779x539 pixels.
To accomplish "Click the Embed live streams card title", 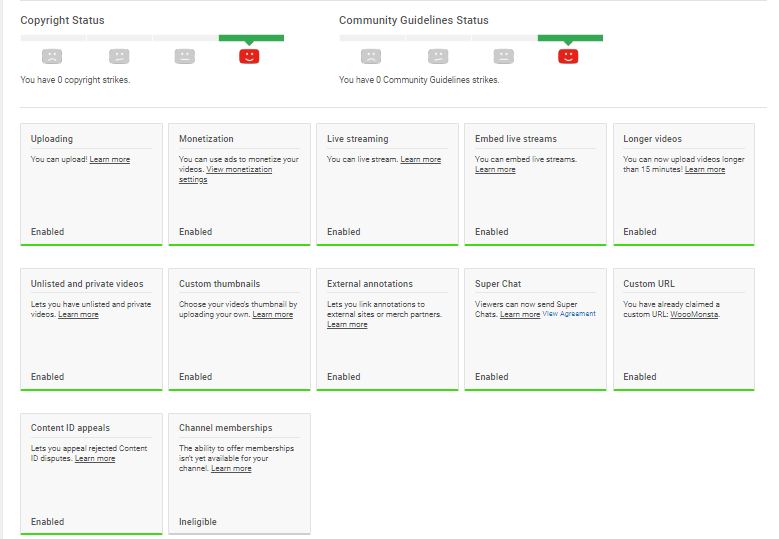I will [x=516, y=139].
